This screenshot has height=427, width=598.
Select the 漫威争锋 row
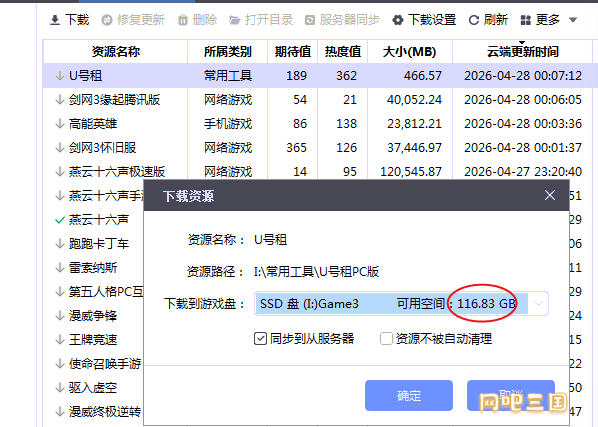(x=93, y=316)
